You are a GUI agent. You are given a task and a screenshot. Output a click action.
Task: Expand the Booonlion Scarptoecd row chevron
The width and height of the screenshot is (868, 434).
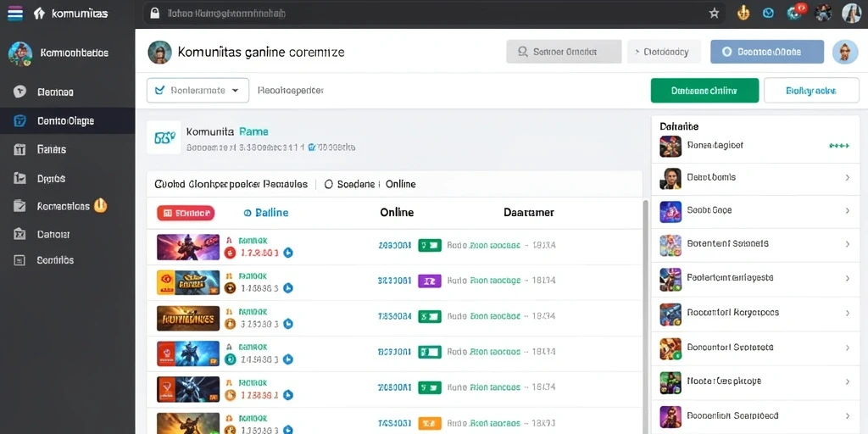tap(848, 415)
